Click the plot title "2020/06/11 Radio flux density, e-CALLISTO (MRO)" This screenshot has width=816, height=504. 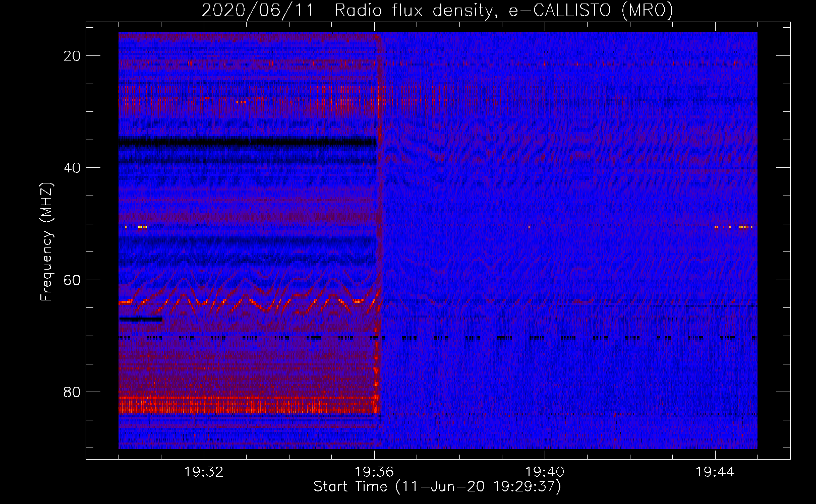click(437, 10)
